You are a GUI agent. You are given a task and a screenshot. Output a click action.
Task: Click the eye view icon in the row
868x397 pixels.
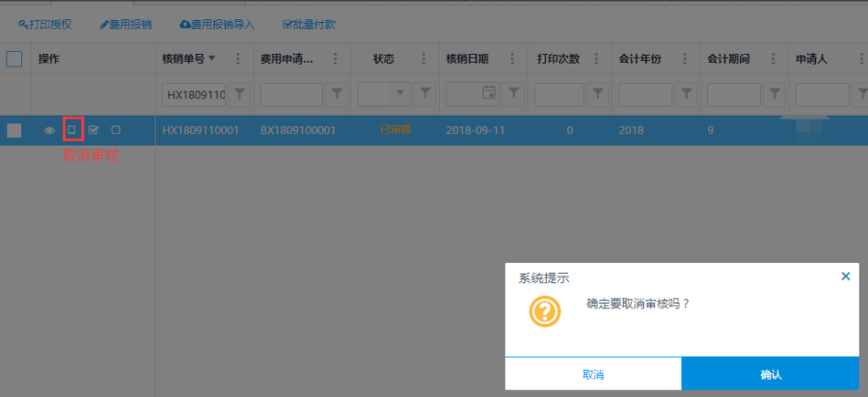coord(49,130)
